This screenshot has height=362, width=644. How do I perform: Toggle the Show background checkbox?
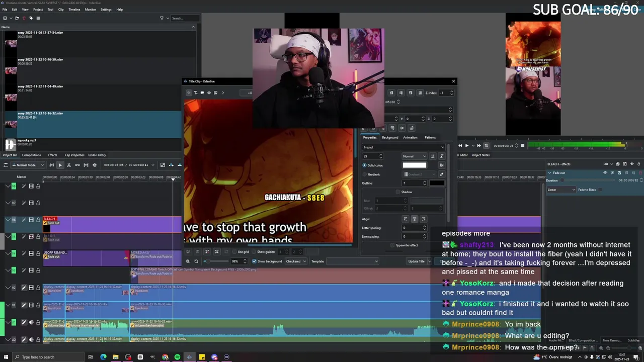254,261
